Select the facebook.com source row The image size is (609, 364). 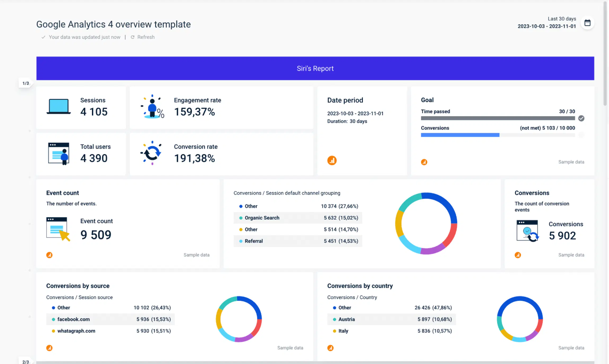coord(110,319)
